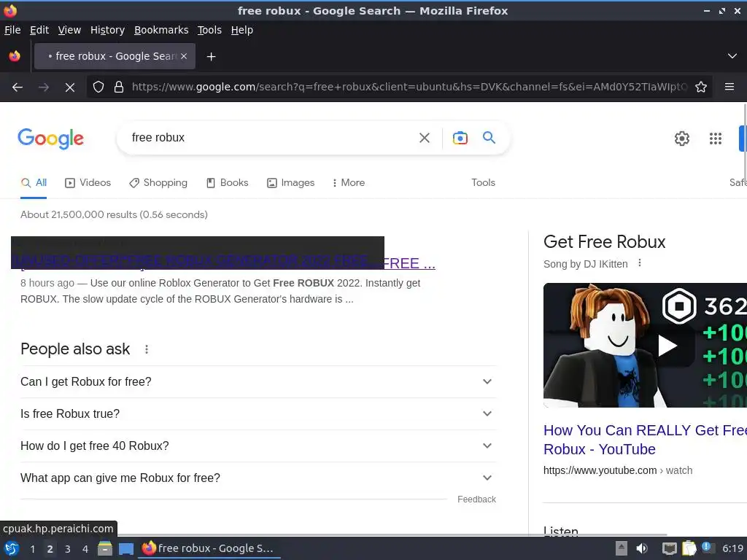Viewport: 747px width, 560px height.
Task: Switch to workspace 3
Action: pyautogui.click(x=68, y=549)
